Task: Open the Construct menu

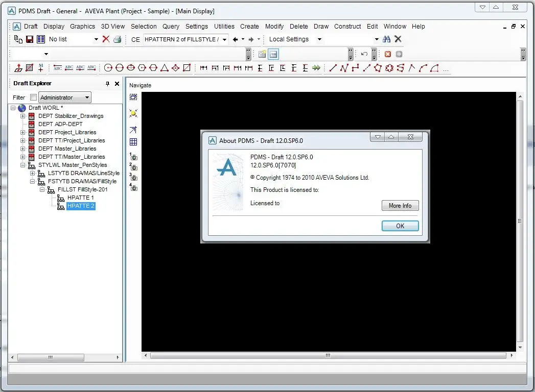Action: pyautogui.click(x=347, y=26)
